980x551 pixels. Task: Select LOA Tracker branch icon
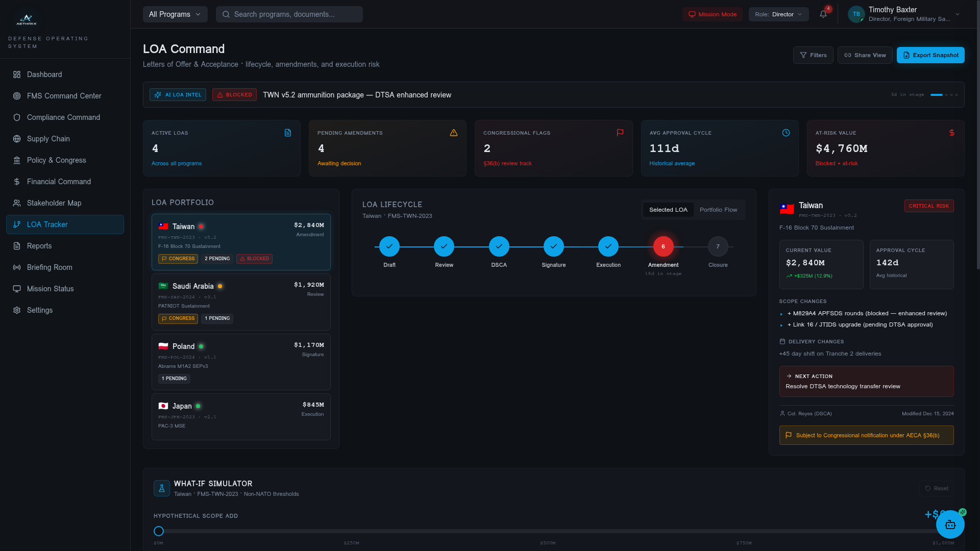pyautogui.click(x=17, y=224)
